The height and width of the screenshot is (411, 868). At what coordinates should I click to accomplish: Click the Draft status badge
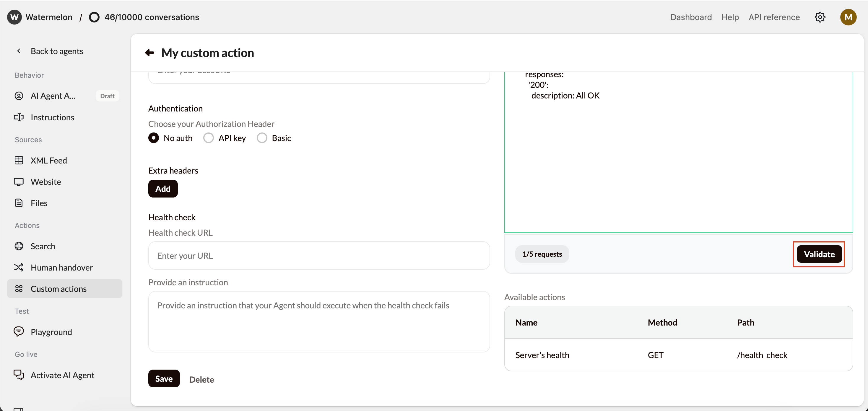click(107, 96)
